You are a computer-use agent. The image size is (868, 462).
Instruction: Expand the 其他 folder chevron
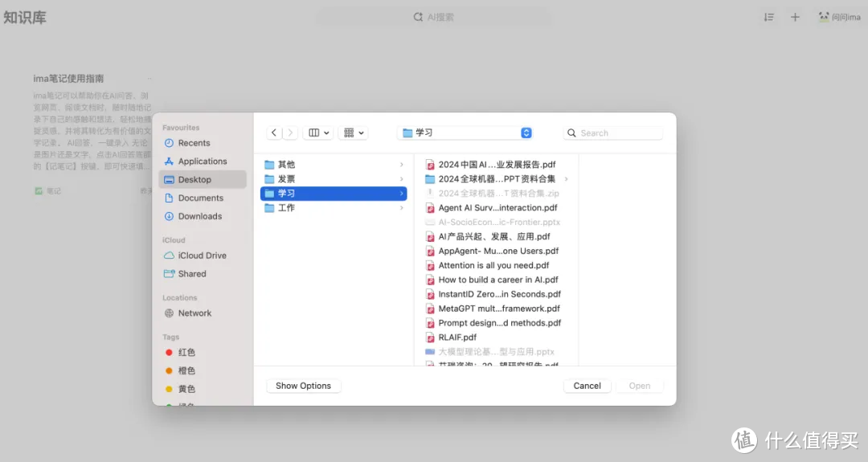(401, 165)
